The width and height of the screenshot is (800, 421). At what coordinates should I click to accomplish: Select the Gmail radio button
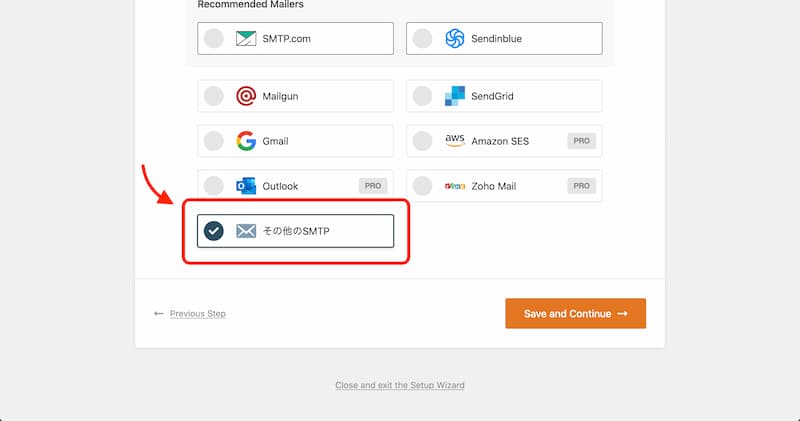tap(213, 141)
